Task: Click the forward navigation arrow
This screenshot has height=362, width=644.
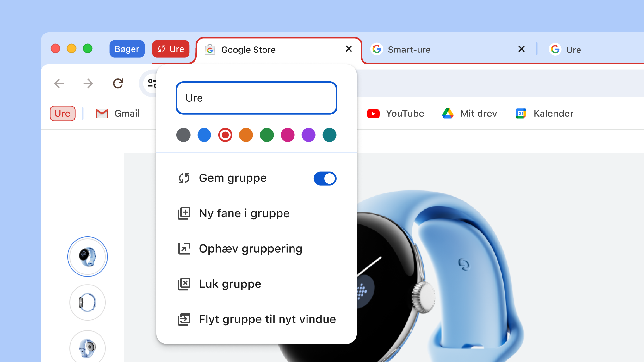Action: coord(88,83)
